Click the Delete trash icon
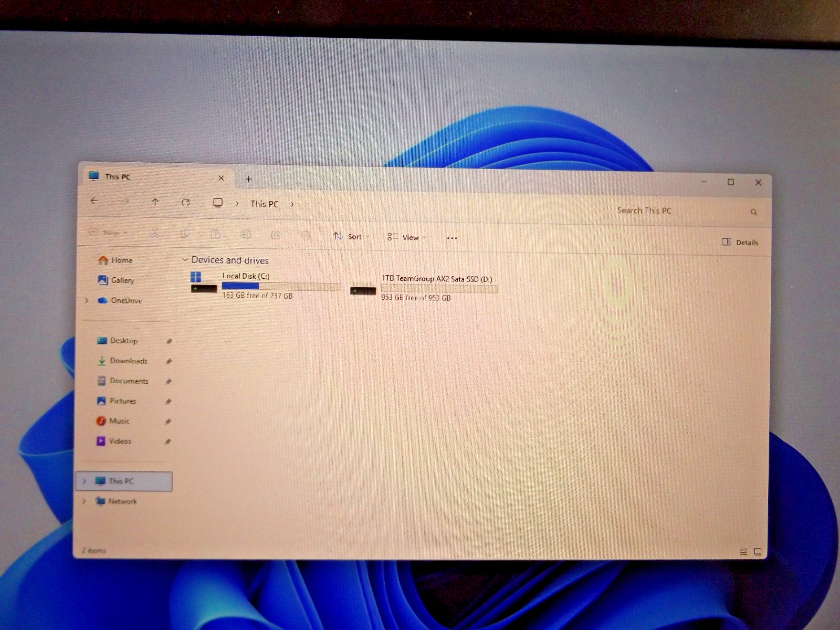The width and height of the screenshot is (840, 630). pyautogui.click(x=306, y=235)
